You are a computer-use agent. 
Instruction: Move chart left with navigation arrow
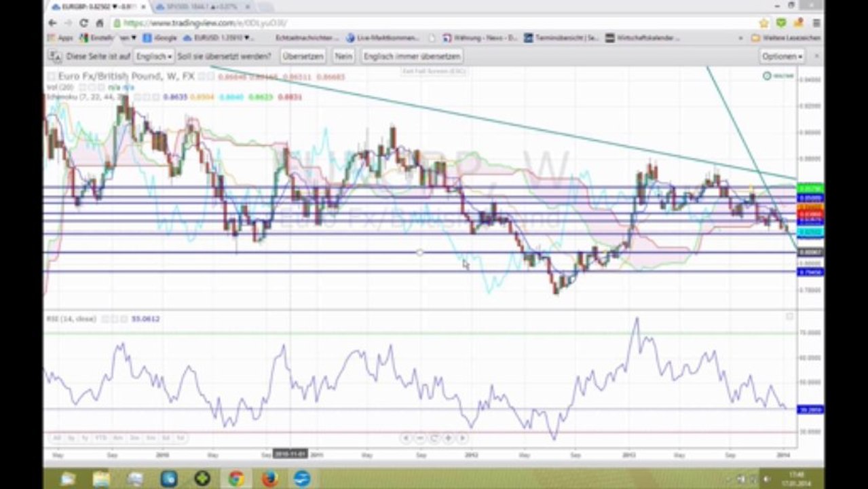pos(405,438)
